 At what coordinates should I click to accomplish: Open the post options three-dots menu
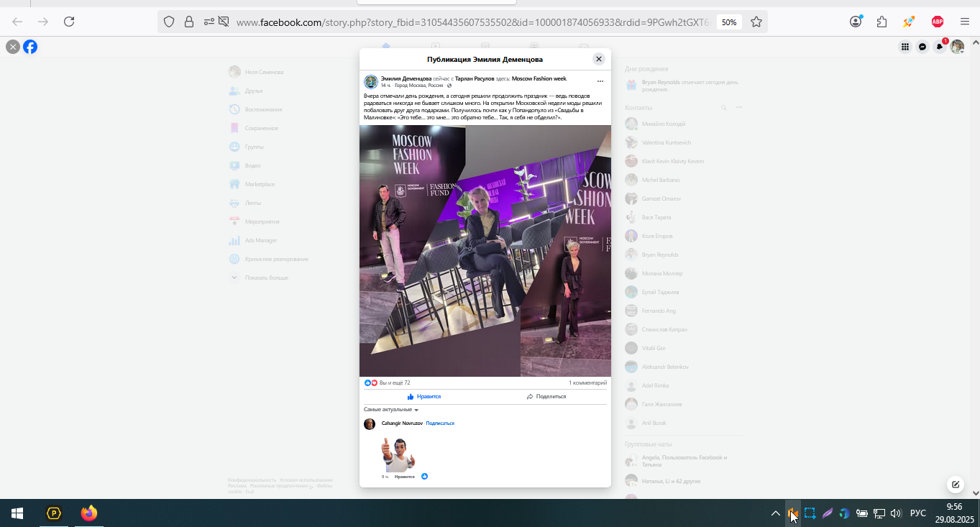click(600, 81)
